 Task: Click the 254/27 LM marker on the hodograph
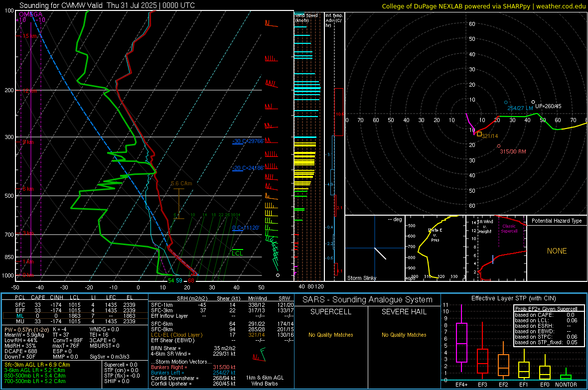click(x=506, y=103)
